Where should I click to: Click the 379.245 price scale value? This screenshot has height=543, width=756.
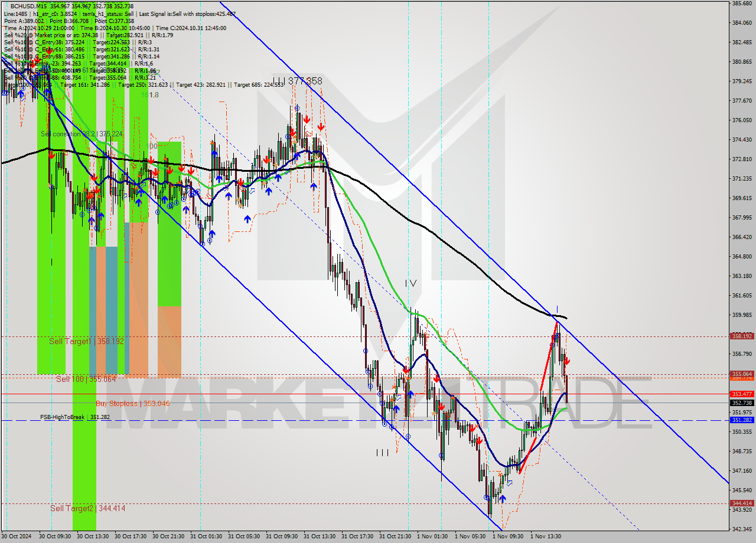point(741,81)
